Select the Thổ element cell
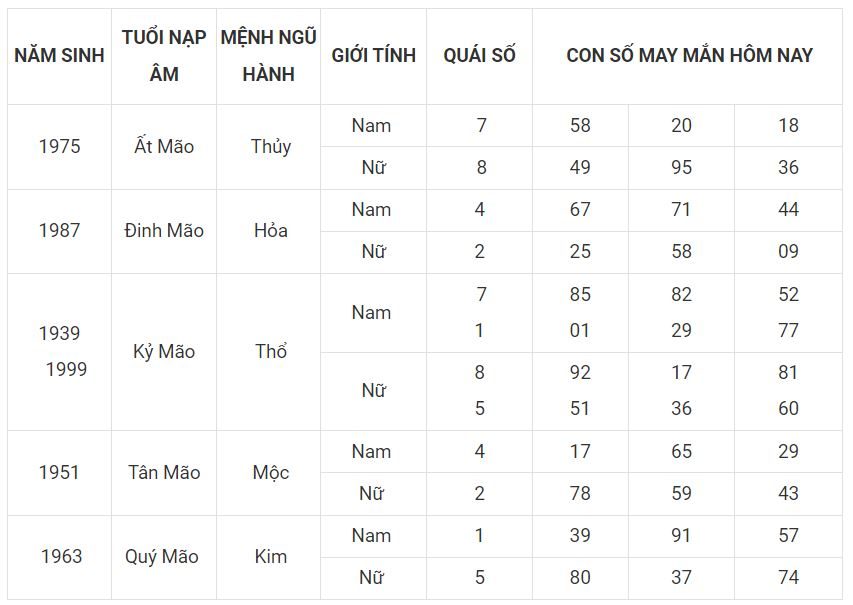853x605 pixels. click(x=270, y=352)
